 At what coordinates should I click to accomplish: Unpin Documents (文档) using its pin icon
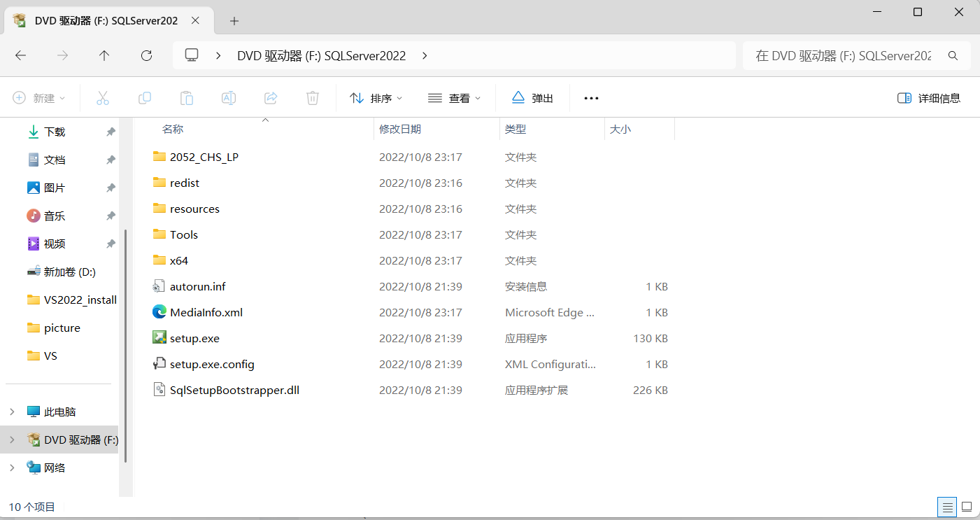[111, 160]
